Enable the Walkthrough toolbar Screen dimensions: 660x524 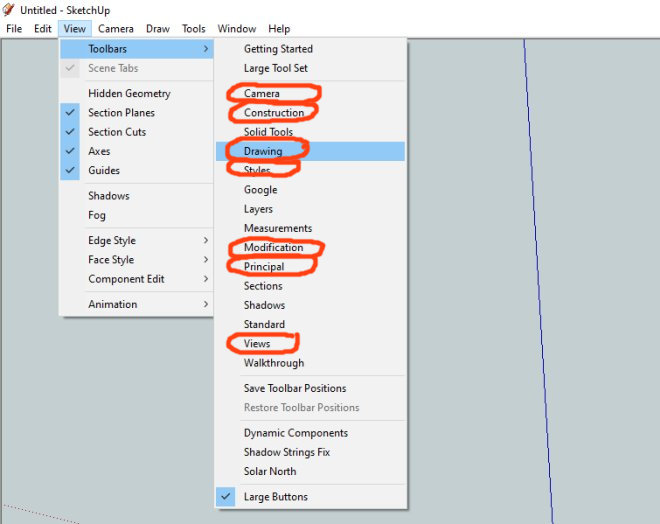(311, 363)
